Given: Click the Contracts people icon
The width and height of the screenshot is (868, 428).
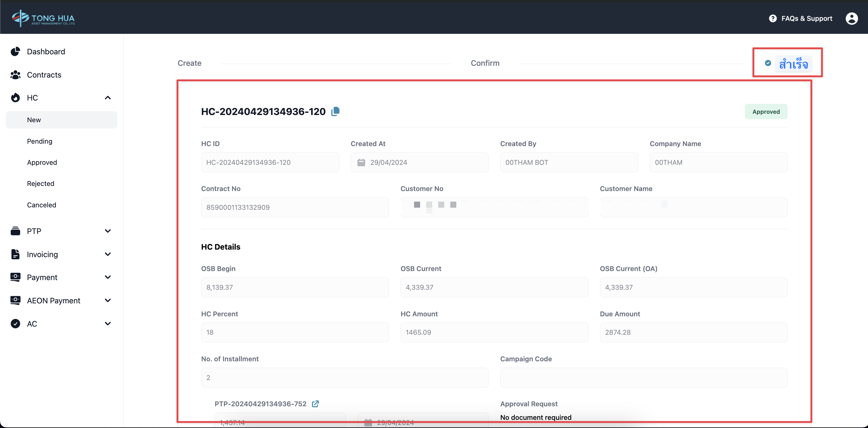Looking at the screenshot, I should coord(15,75).
